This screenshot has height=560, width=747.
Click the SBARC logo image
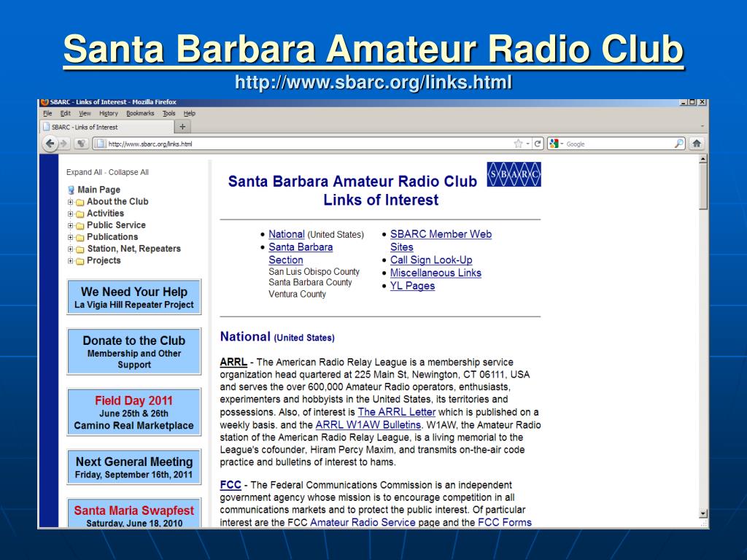[x=514, y=174]
